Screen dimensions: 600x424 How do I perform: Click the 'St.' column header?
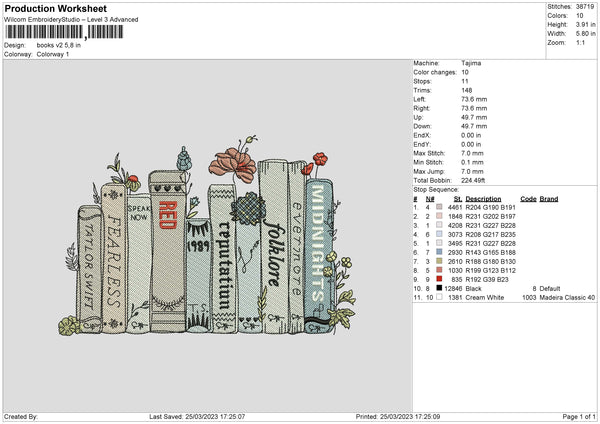click(458, 199)
